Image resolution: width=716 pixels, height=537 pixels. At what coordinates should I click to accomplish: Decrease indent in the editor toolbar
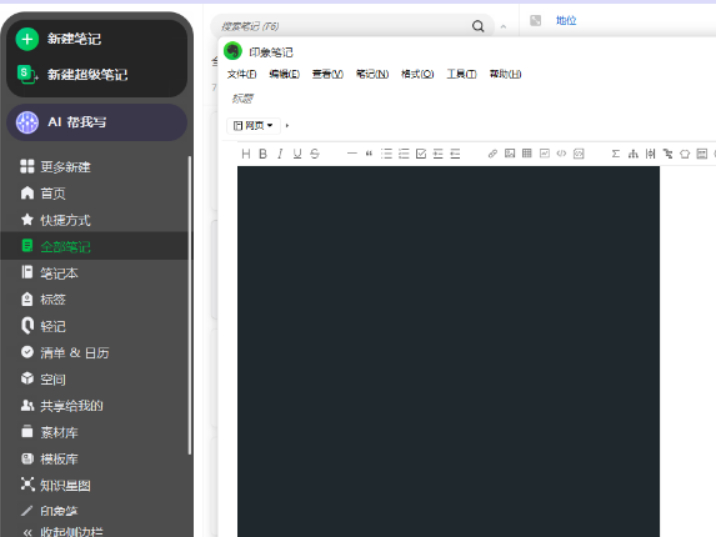pos(455,154)
